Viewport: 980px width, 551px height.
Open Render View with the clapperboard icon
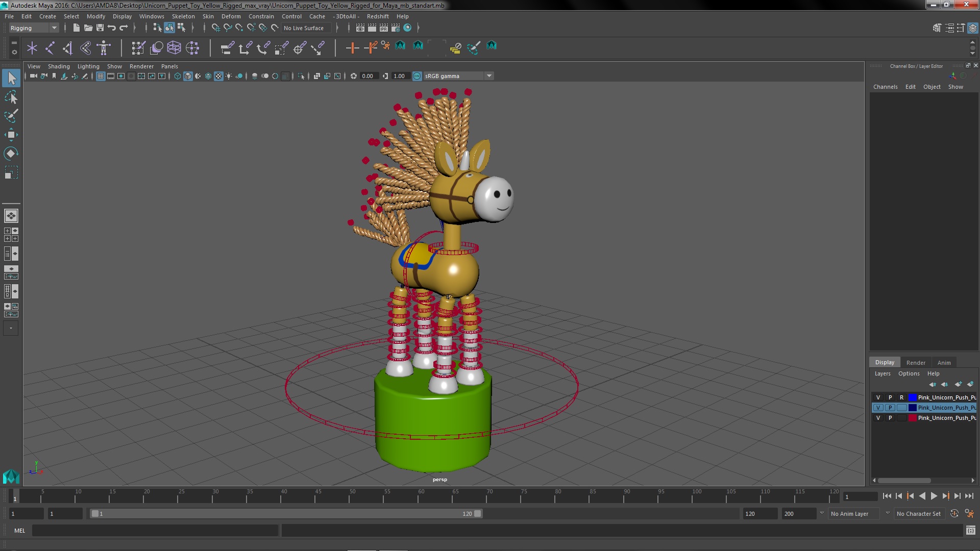[x=360, y=28]
